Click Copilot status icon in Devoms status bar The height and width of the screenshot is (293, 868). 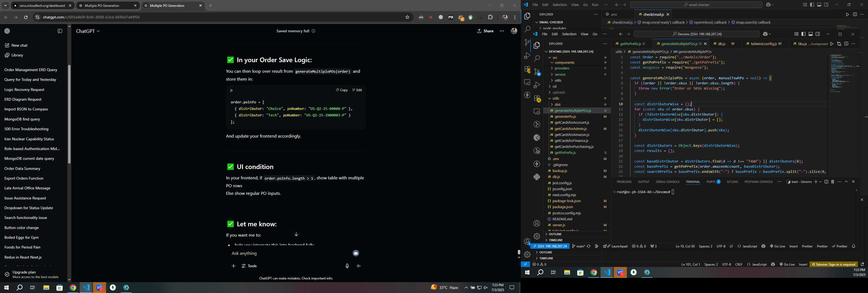click(764, 246)
